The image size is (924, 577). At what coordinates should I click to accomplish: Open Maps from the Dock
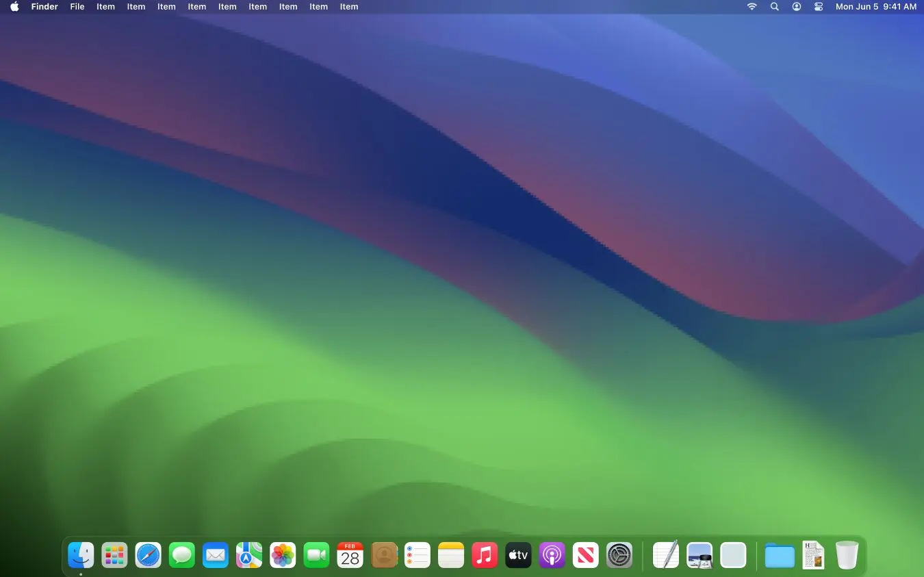tap(249, 555)
